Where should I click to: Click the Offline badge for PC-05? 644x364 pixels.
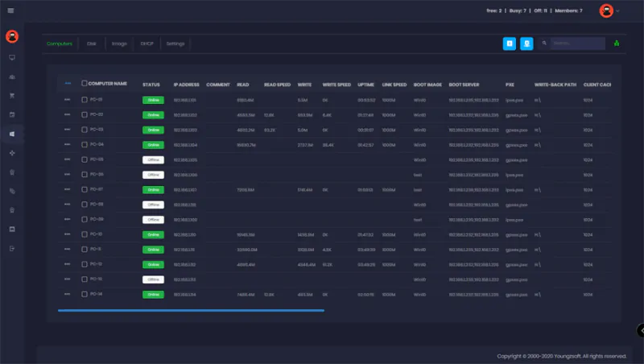click(x=153, y=159)
